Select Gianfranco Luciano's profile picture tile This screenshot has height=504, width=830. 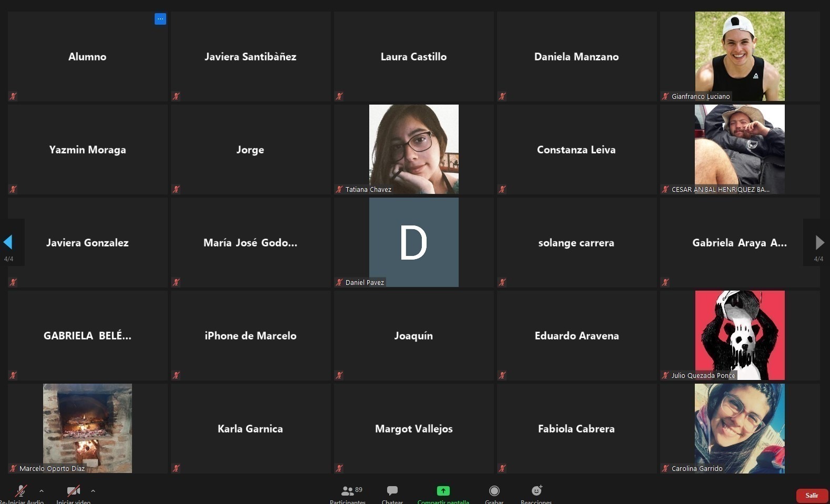[x=740, y=56]
